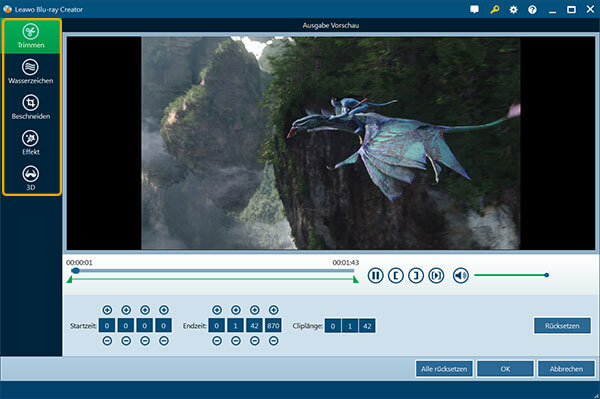Open the feedback chat bubble icon
The height and width of the screenshot is (399, 600).
point(474,9)
